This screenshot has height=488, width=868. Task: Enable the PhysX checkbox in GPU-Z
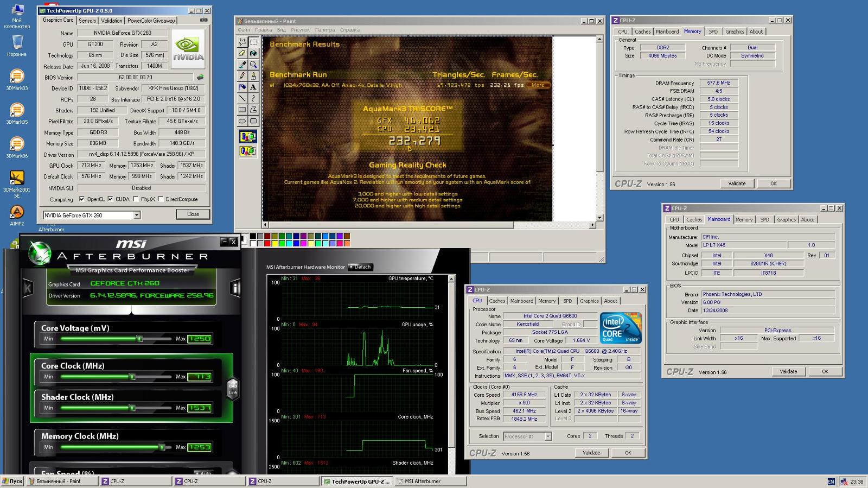coord(136,199)
